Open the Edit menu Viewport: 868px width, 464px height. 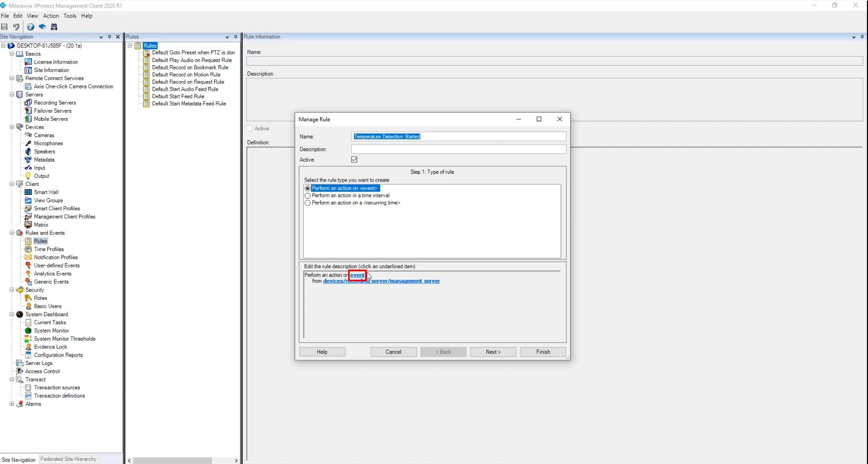tap(18, 16)
